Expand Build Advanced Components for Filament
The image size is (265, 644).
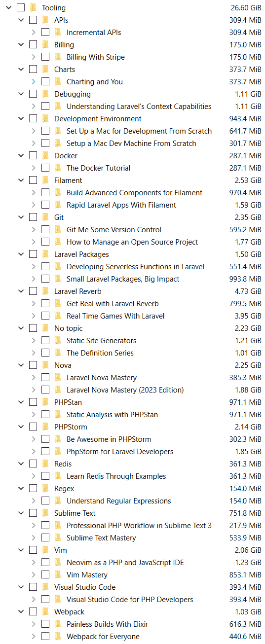coord(33,192)
